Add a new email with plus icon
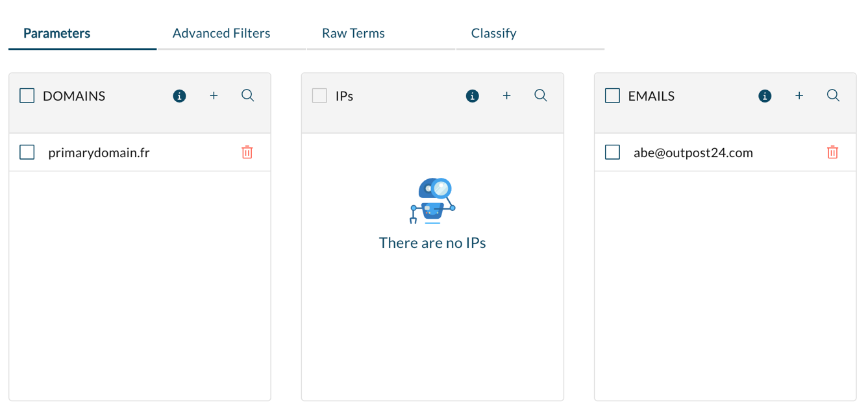 799,96
